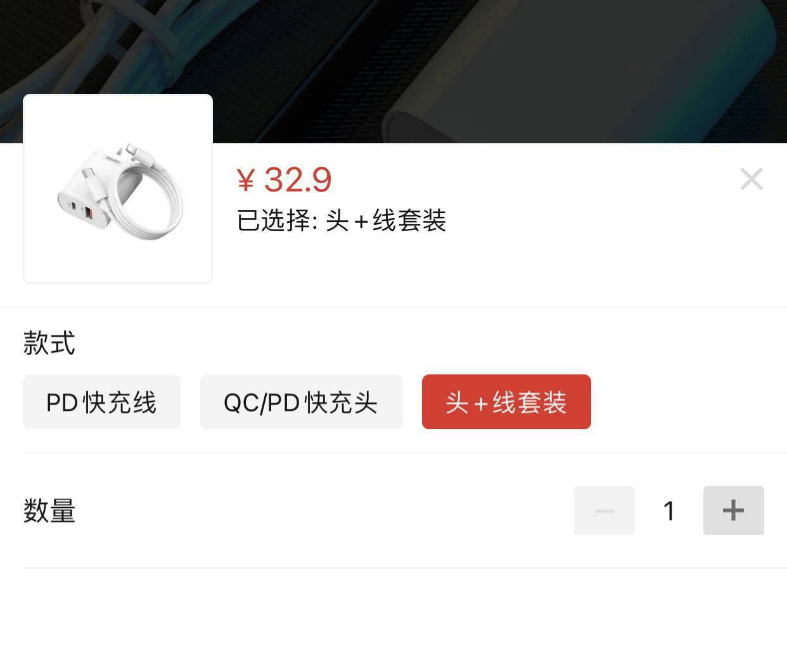Click the 款式 section label
Screen dimensions: 787x672
(49, 343)
